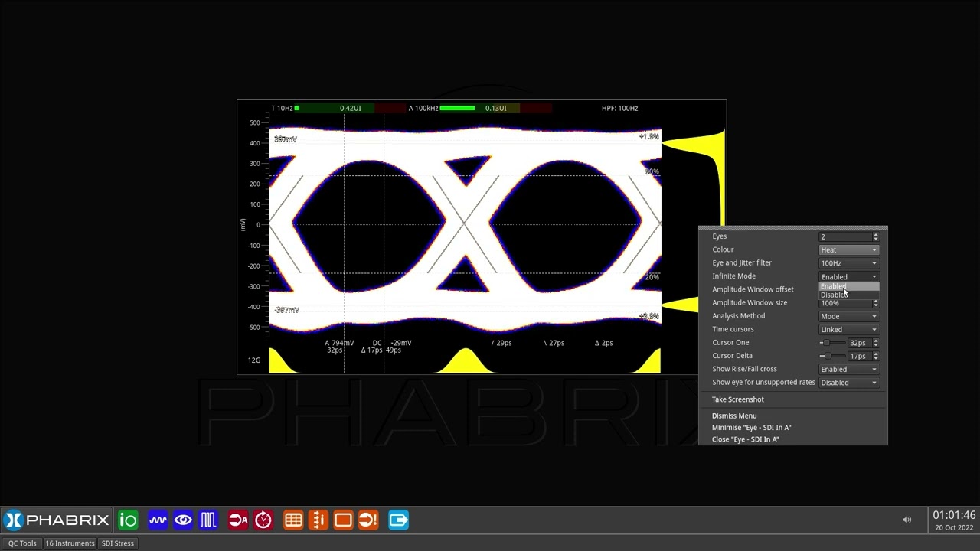Switch to the SDI Stress tab
Viewport: 980px width, 551px height.
pyautogui.click(x=118, y=543)
